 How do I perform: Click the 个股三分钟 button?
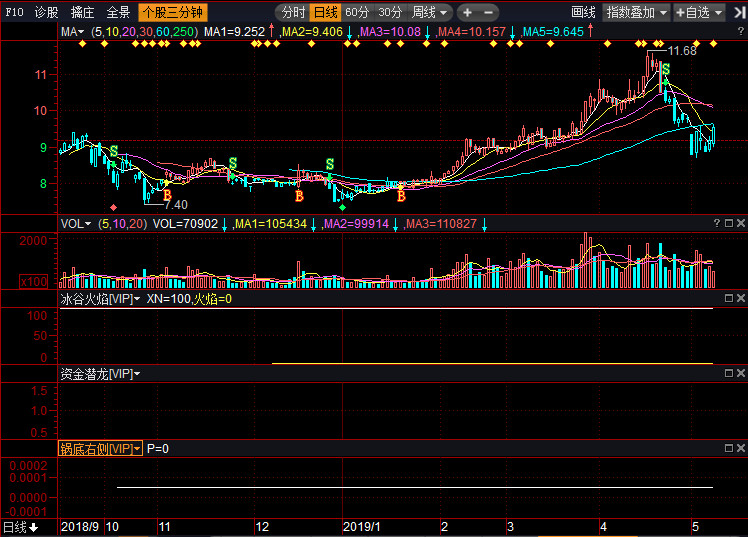[173, 12]
